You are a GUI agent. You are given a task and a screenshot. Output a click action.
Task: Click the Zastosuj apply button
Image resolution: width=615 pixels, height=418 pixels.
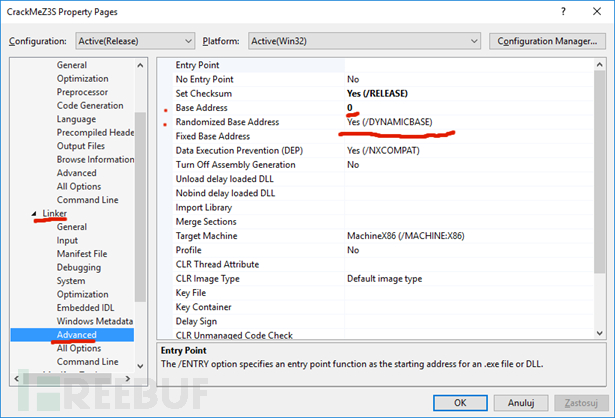click(x=581, y=403)
